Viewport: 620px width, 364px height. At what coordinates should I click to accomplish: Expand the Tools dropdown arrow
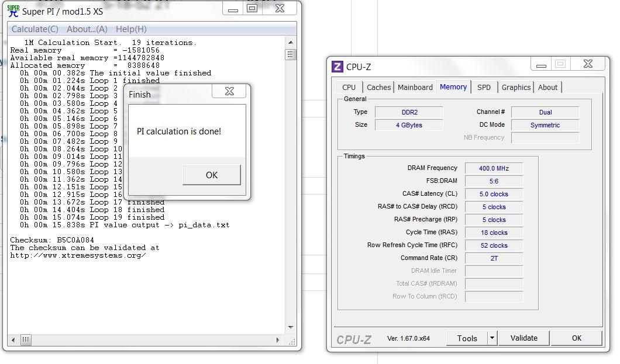pyautogui.click(x=492, y=338)
